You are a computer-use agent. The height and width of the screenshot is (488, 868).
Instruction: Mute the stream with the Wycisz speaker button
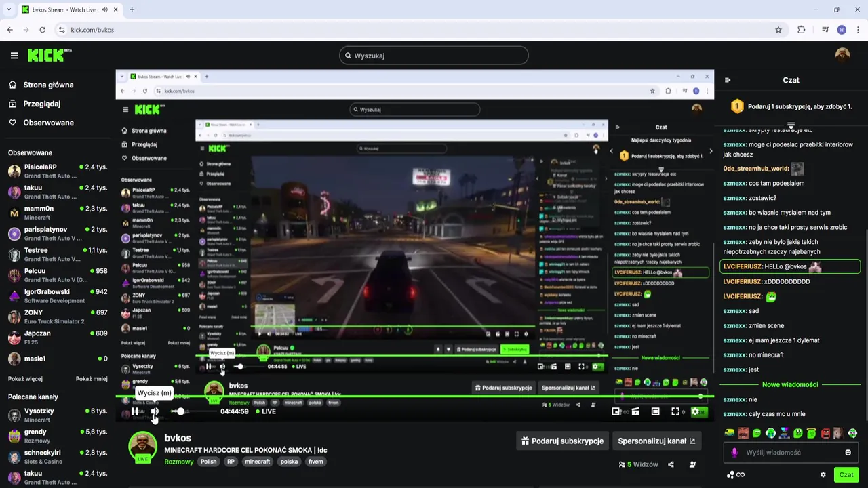155,411
